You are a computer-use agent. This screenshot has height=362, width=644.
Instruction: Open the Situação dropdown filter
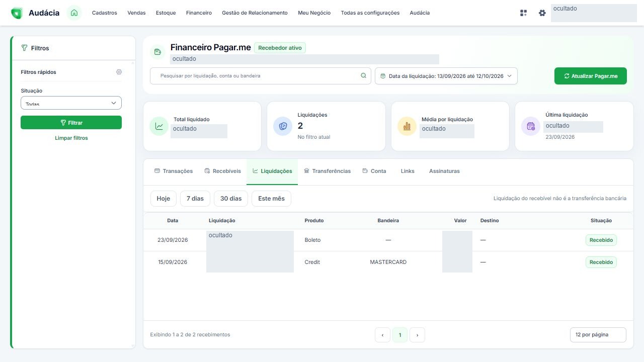pos(71,103)
